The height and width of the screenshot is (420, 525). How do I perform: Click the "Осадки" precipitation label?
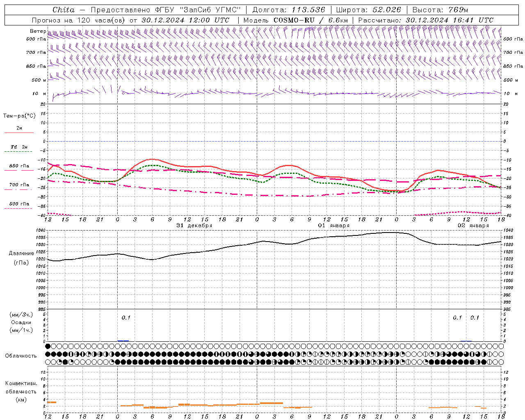(x=21, y=322)
